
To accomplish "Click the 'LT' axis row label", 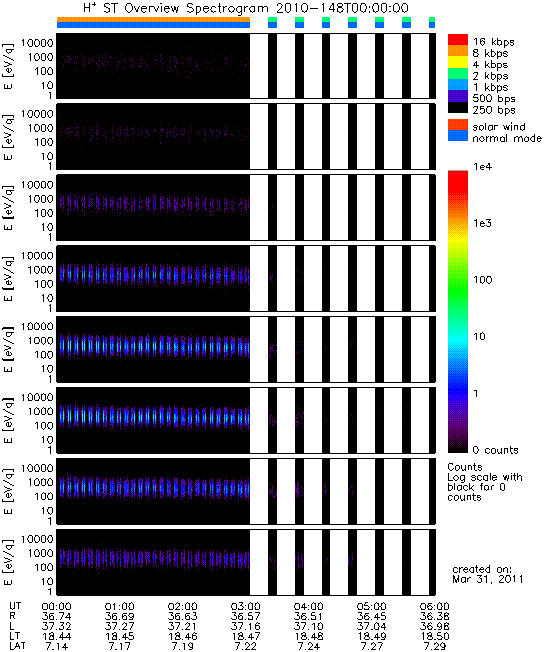I will [x=14, y=636].
